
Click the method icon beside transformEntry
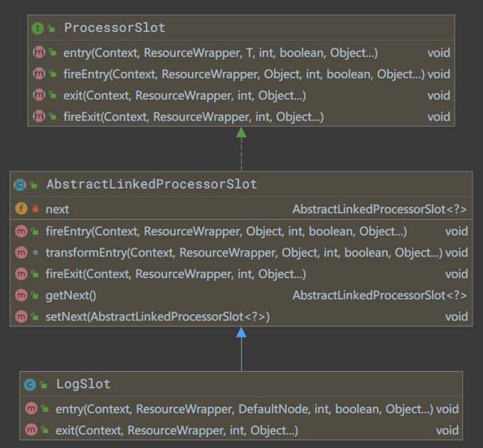(20, 252)
